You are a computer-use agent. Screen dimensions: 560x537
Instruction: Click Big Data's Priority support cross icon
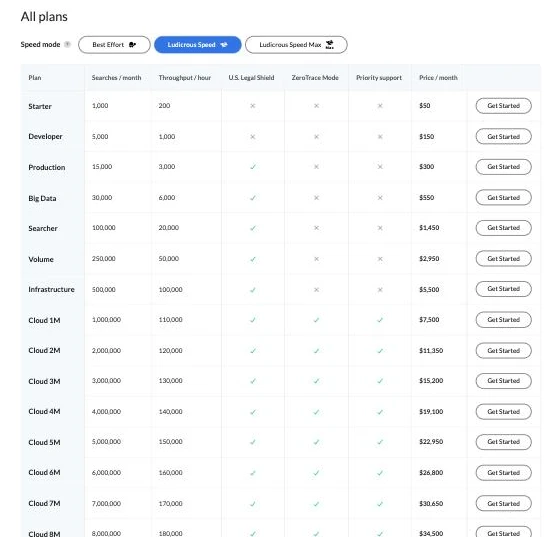[x=380, y=197]
